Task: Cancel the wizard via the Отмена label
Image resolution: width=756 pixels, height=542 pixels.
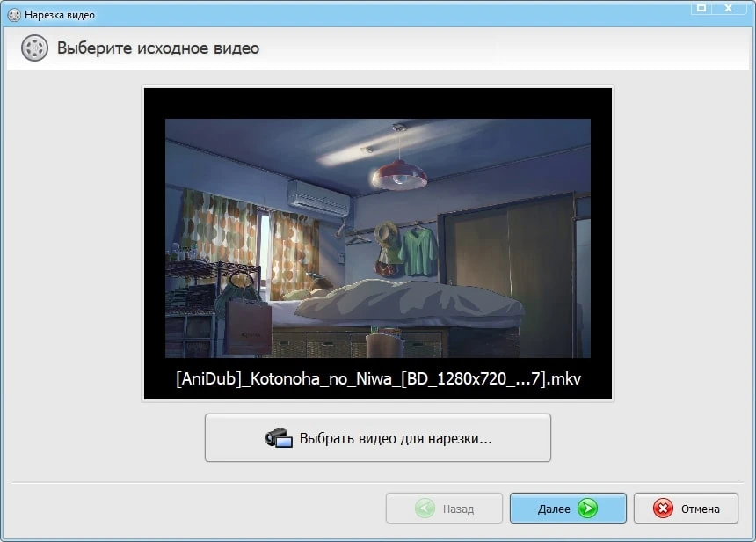Action: (x=700, y=509)
